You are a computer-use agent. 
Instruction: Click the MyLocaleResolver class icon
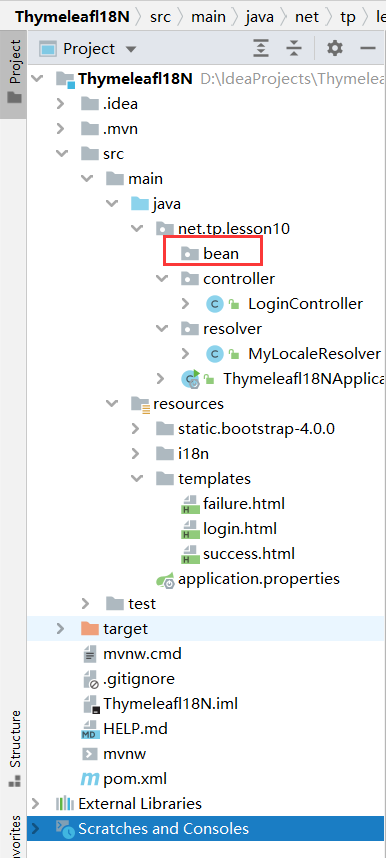tap(215, 354)
